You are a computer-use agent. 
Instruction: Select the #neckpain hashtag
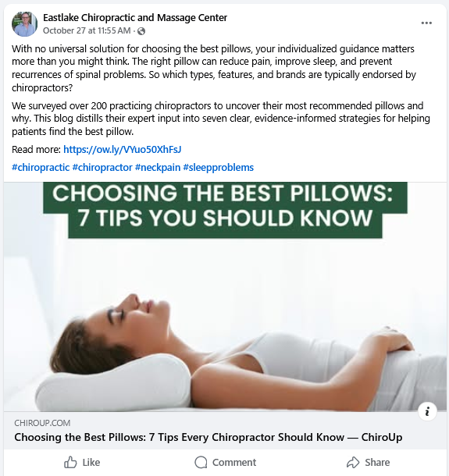click(158, 167)
